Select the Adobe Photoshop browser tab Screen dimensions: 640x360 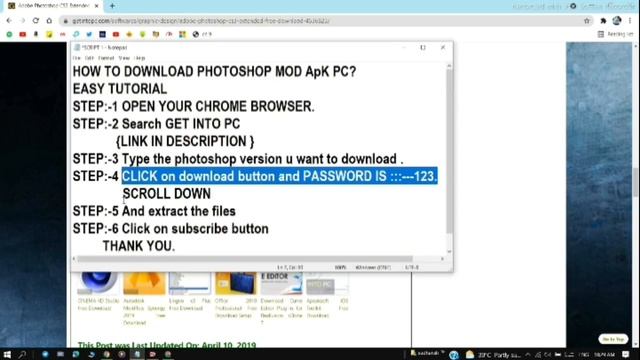(x=52, y=6)
